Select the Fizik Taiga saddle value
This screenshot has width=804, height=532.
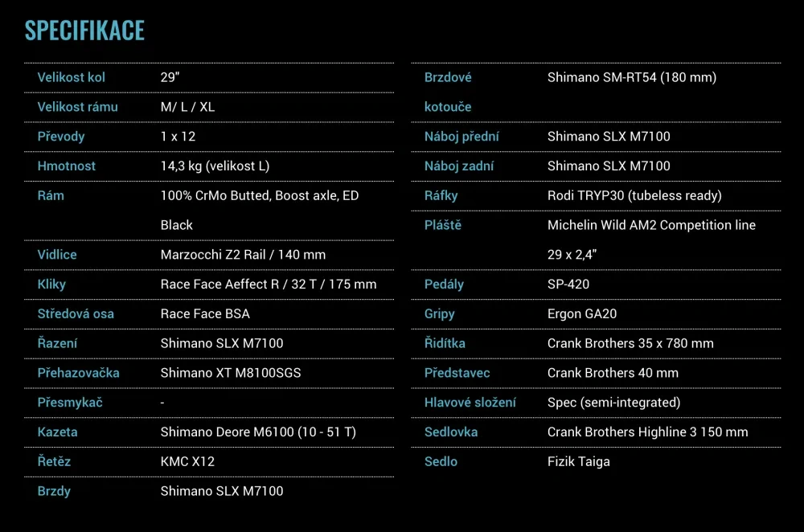(x=579, y=461)
